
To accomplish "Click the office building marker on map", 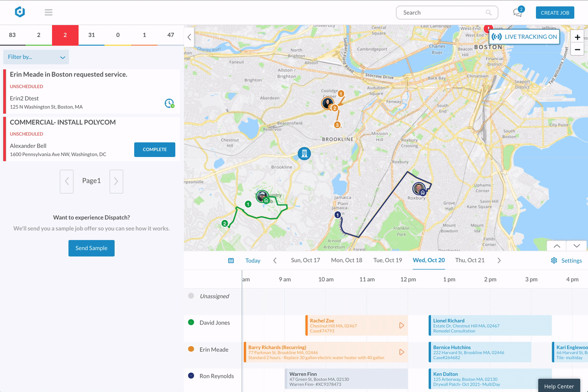I will (304, 153).
